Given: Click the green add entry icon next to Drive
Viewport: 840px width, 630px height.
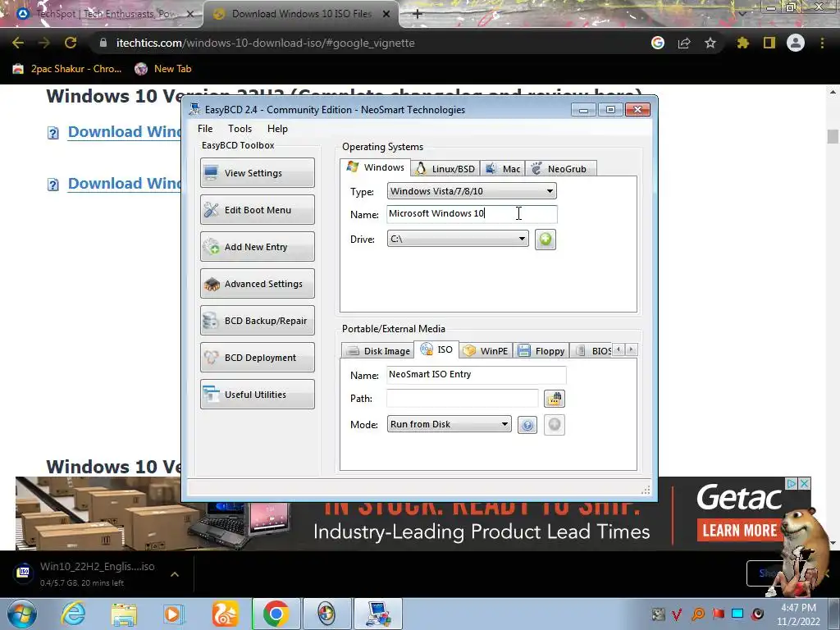Looking at the screenshot, I should (546, 239).
